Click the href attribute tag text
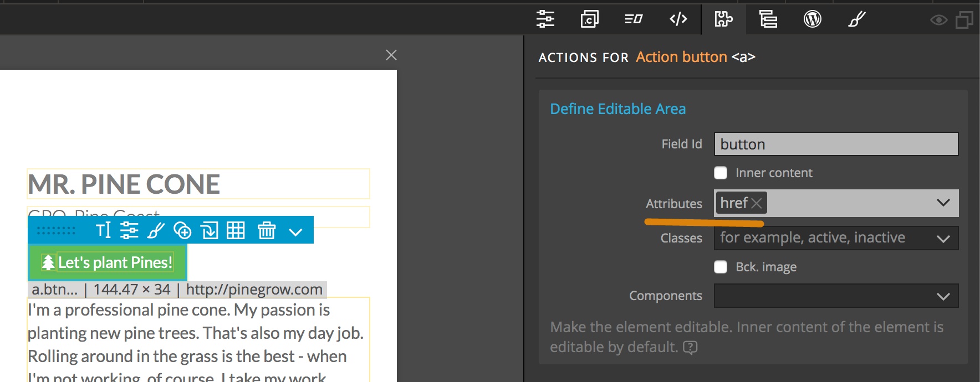Viewport: 980px width, 382px height. [734, 203]
